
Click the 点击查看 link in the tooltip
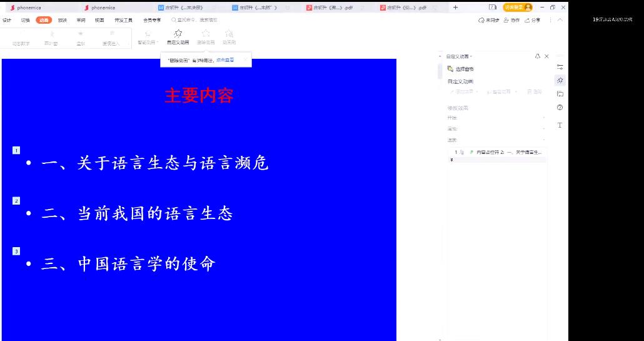(225, 60)
